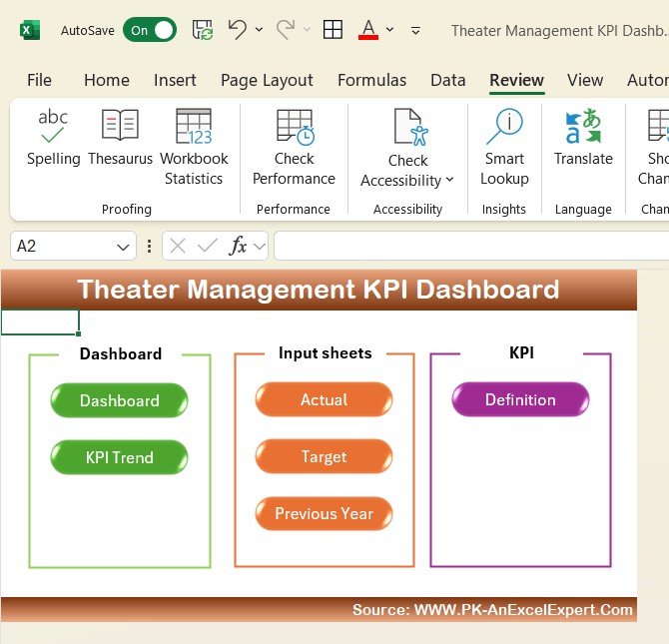Click the Save icon in title bar
669x644 pixels.
pyautogui.click(x=203, y=30)
